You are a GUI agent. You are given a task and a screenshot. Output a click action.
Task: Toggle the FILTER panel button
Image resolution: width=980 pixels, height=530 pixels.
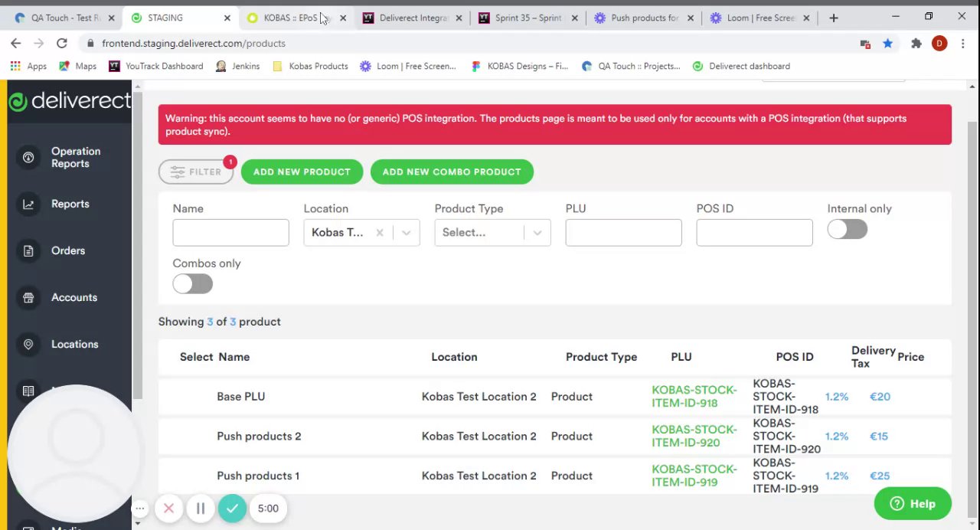tap(196, 172)
